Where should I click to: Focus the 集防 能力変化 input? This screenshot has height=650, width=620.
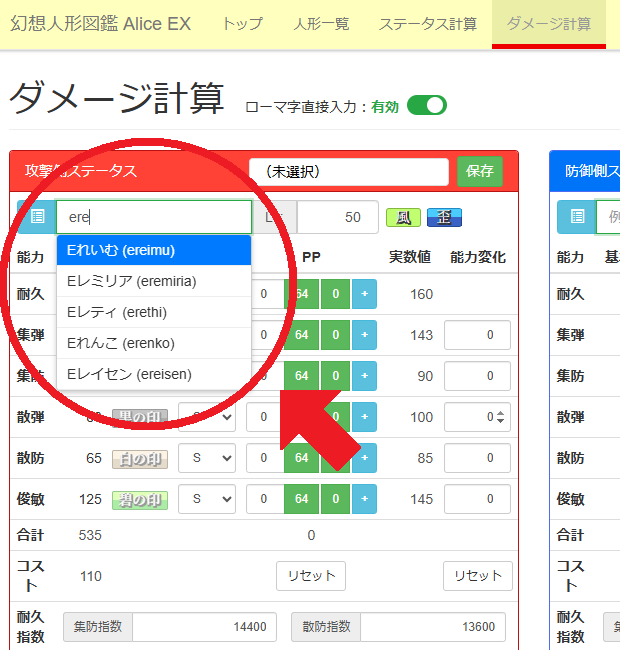point(477,376)
